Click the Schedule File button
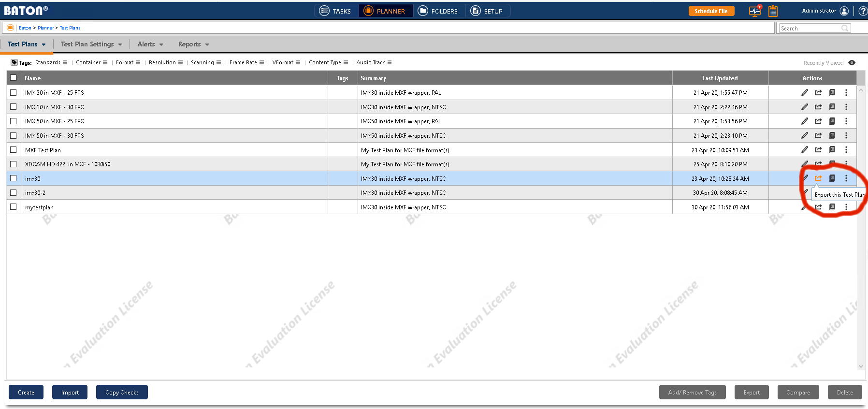The height and width of the screenshot is (409, 868). tap(711, 11)
